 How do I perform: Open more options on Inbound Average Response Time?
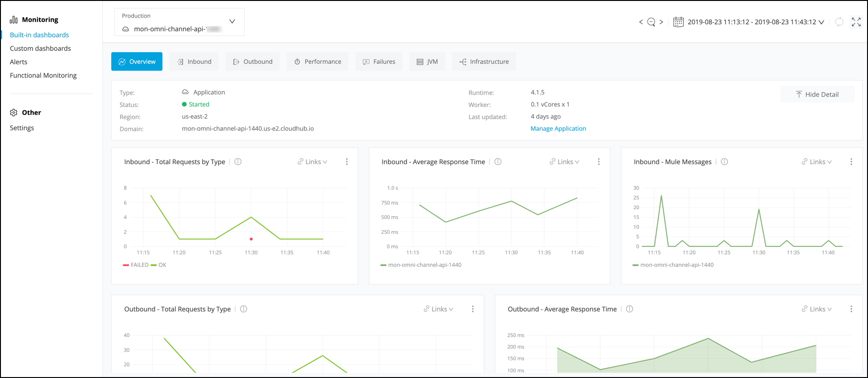[599, 162]
